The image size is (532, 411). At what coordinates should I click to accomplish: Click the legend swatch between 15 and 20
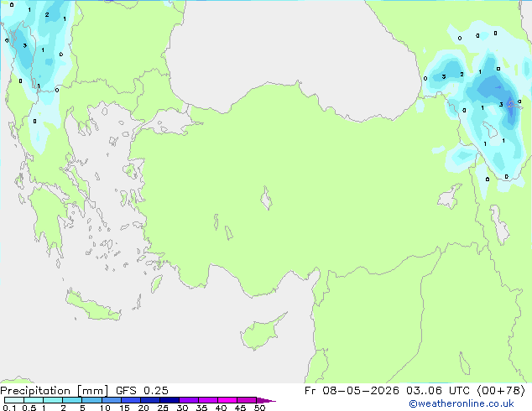tap(131, 400)
